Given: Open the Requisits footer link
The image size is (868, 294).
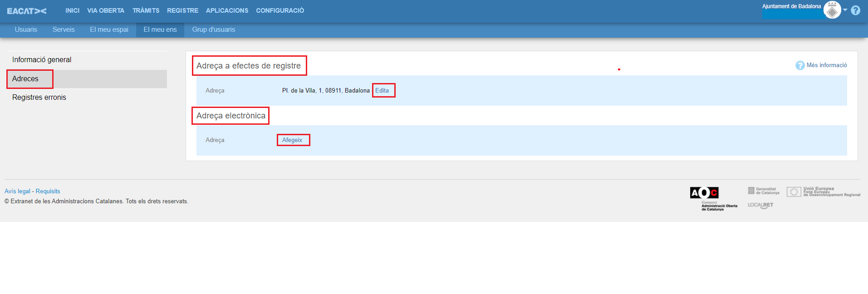Looking at the screenshot, I should point(48,191).
